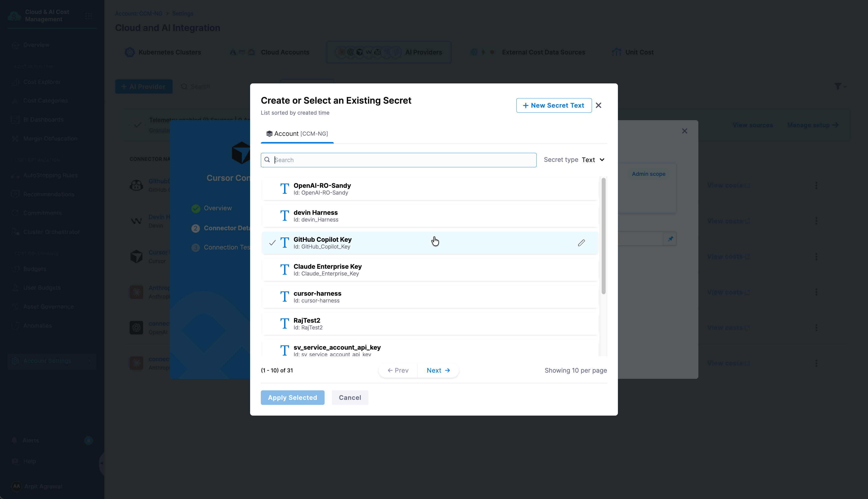The width and height of the screenshot is (868, 499).
Task: Click search magnifier icon in secret dialog
Action: (x=267, y=160)
